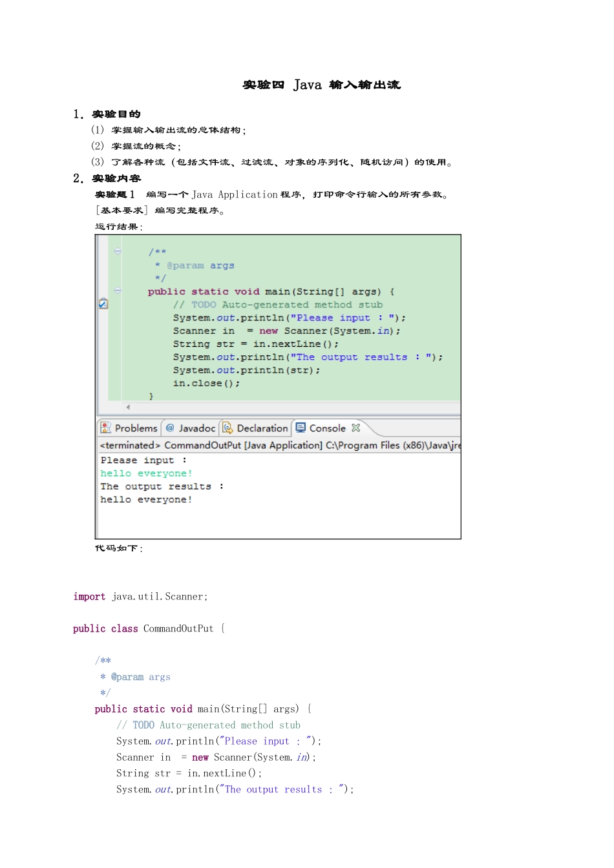
Task: Open the Javadoc tab
Action: (190, 428)
